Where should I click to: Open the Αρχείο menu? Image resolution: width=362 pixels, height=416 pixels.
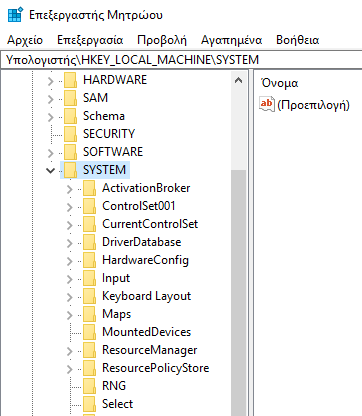[25, 40]
